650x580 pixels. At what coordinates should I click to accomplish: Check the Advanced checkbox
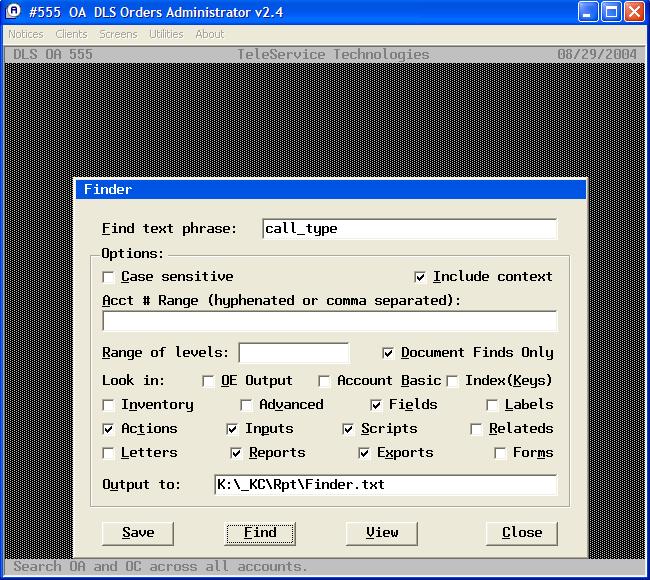[246, 405]
